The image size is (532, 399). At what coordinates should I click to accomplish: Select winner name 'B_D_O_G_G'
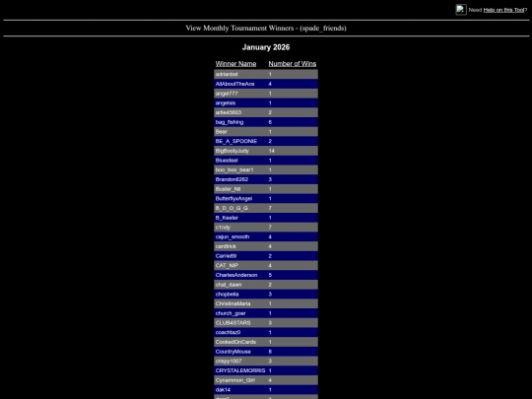coord(232,208)
